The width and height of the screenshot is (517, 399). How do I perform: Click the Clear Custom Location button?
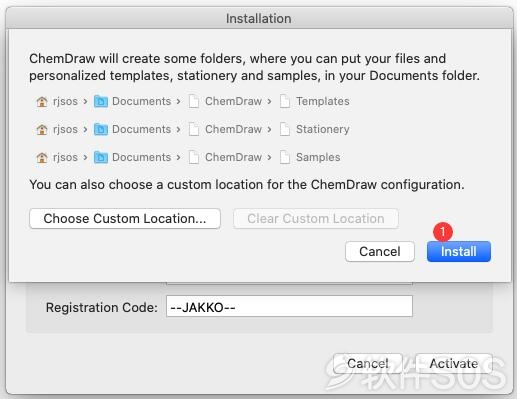[316, 219]
